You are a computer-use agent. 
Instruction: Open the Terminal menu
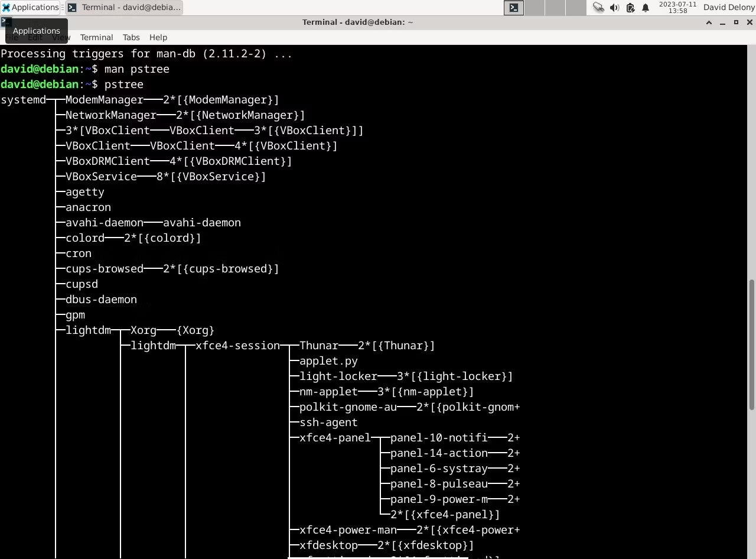point(96,37)
